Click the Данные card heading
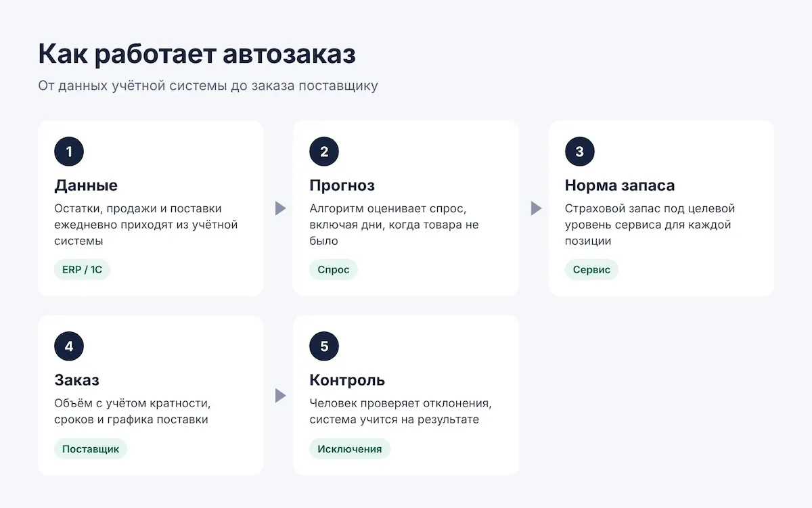Screen dimensions: 812x508 pyautogui.click(x=86, y=185)
